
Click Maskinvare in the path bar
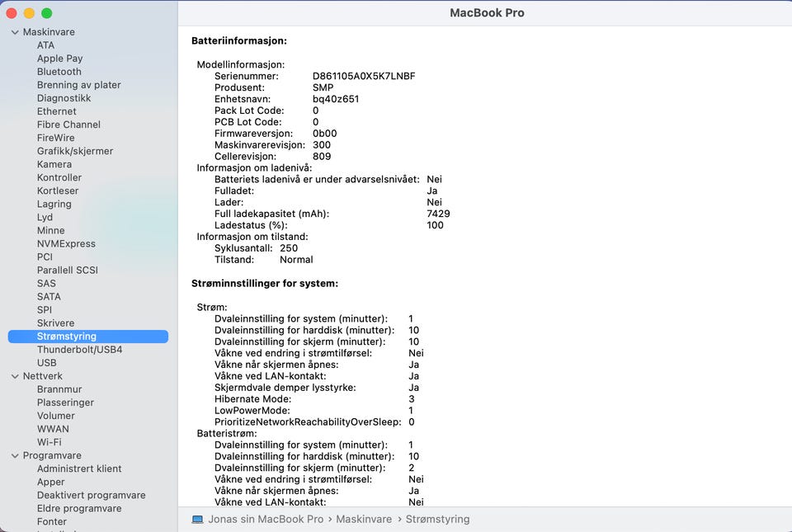pyautogui.click(x=364, y=520)
